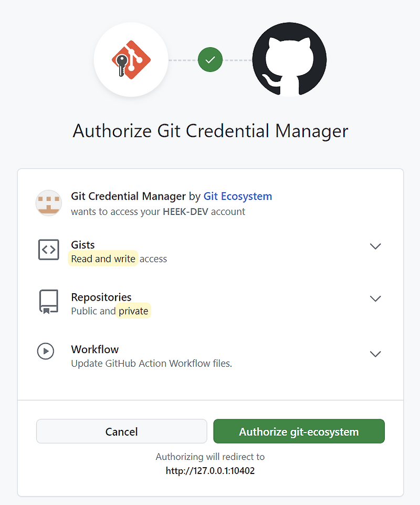Click the Authorize Git Credential Manager heading

click(x=210, y=131)
